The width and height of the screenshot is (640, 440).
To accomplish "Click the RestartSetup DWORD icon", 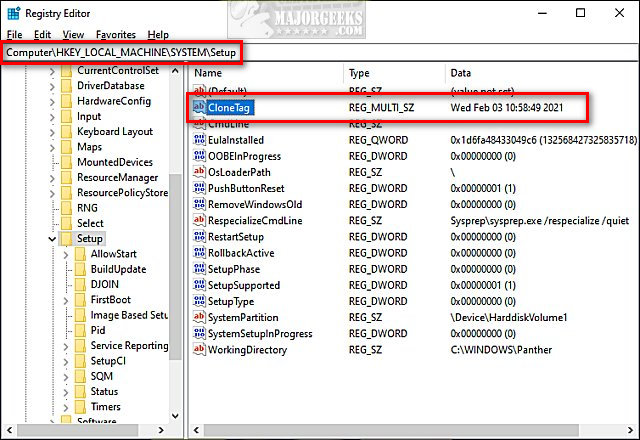I will [199, 237].
